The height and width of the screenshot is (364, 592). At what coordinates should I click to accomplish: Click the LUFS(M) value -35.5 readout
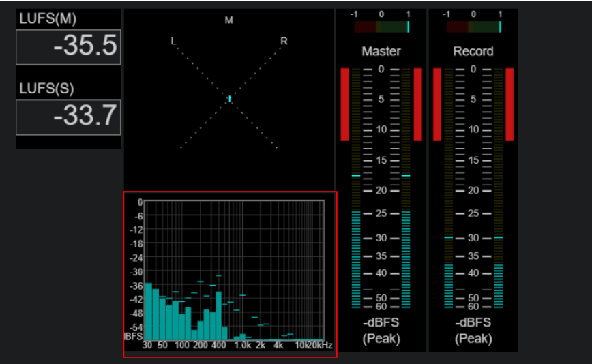click(x=68, y=47)
